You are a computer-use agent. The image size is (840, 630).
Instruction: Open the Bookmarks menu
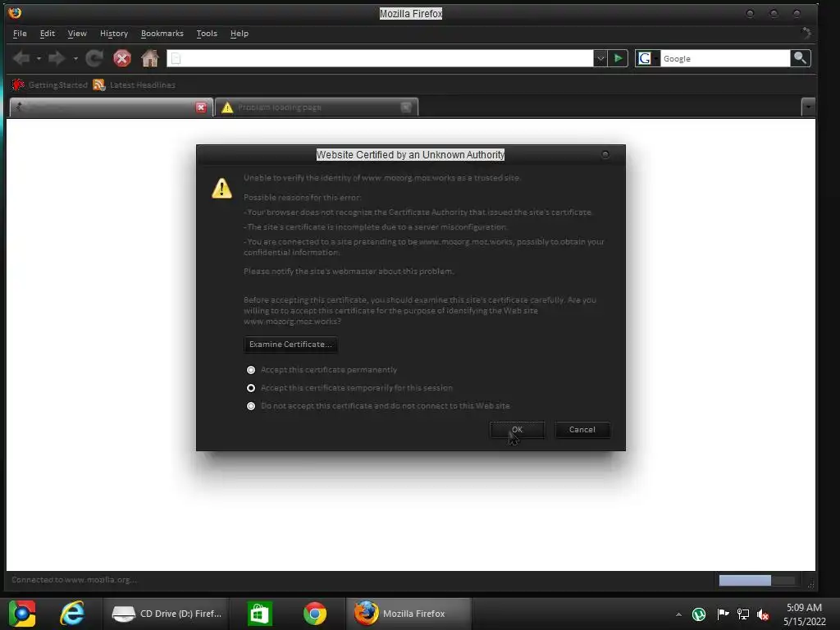point(162,33)
